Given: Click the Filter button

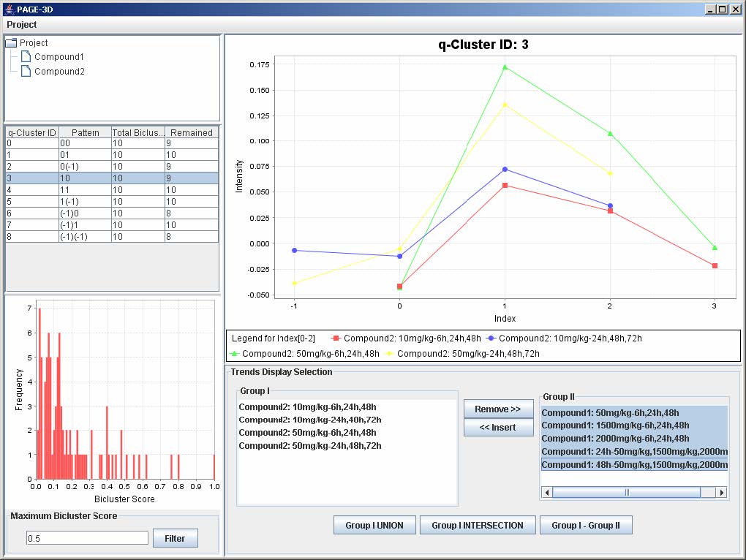Looking at the screenshot, I should (175, 539).
